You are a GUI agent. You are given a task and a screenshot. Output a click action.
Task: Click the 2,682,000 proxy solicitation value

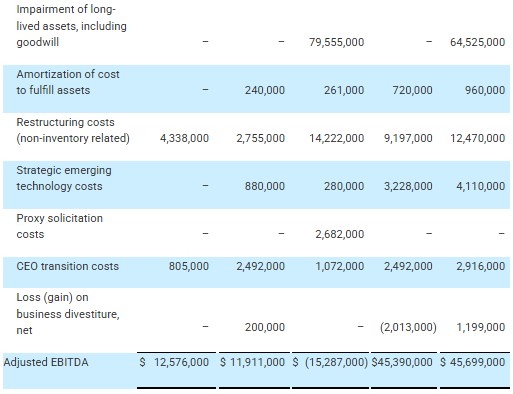click(x=340, y=234)
